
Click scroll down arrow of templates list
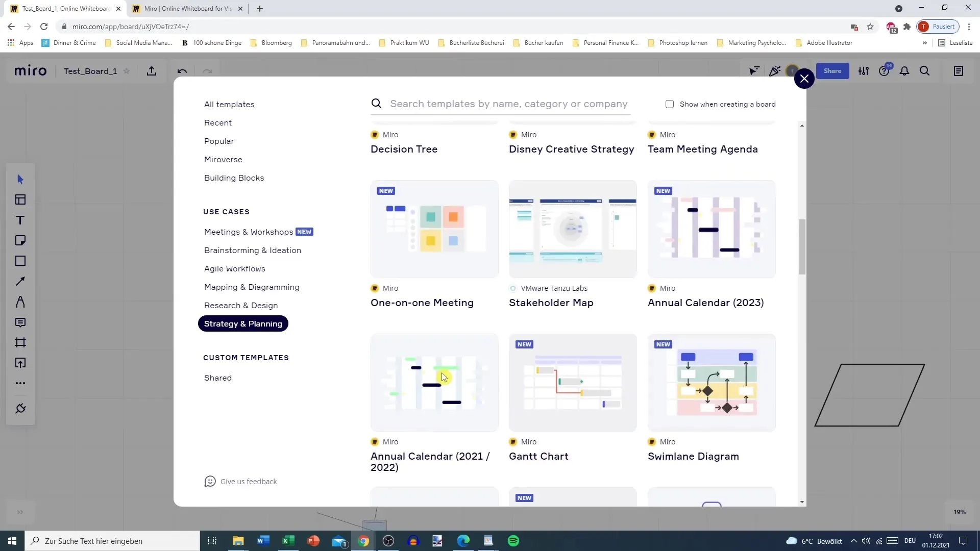802,502
